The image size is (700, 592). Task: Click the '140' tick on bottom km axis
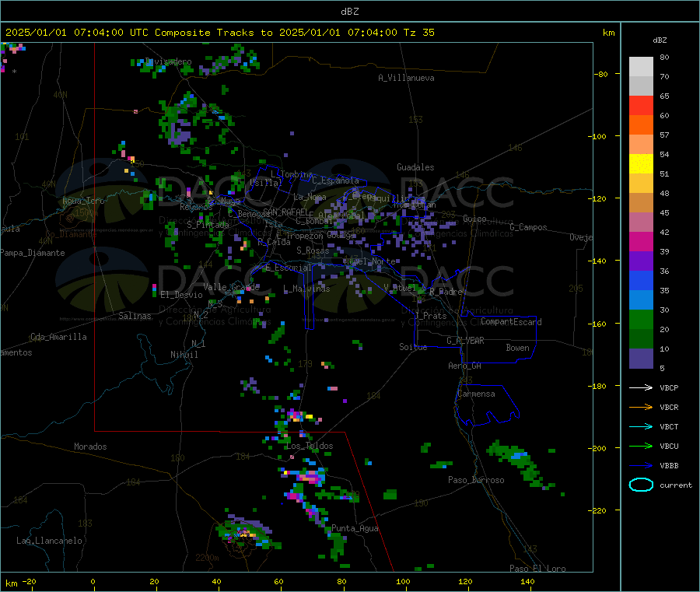[x=527, y=581]
